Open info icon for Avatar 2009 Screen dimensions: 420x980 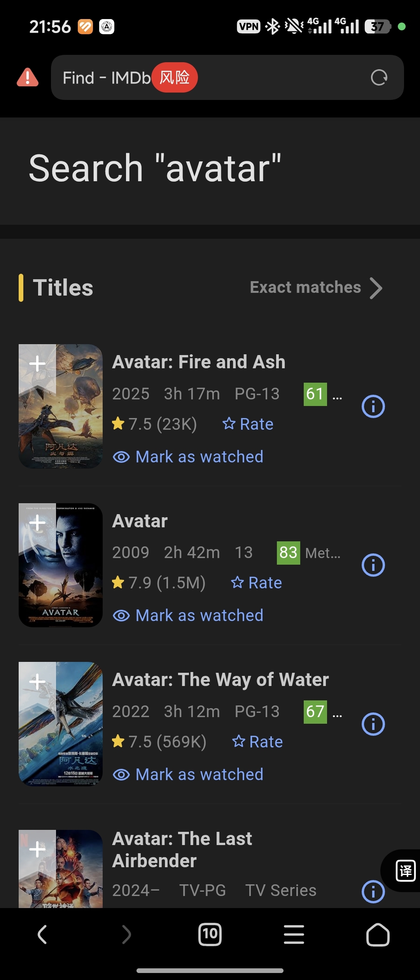point(373,565)
